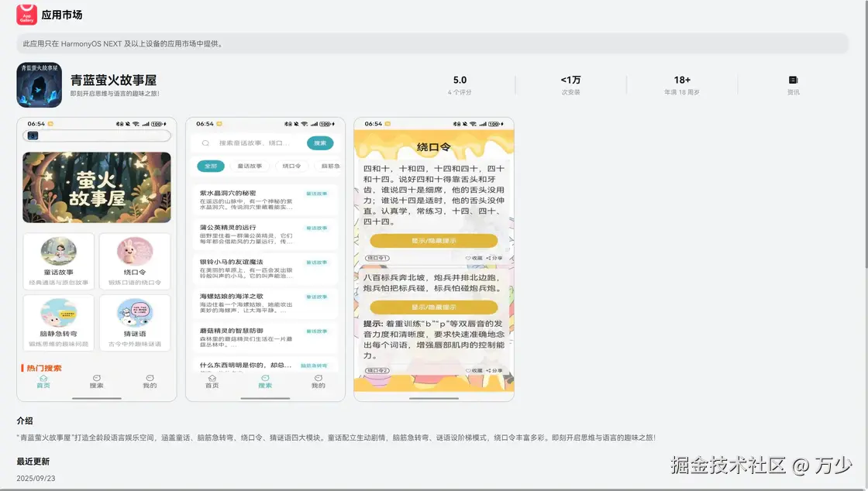This screenshot has width=868, height=491.
Task: Open the first phone screenshot thumbnail
Action: pyautogui.click(x=97, y=259)
